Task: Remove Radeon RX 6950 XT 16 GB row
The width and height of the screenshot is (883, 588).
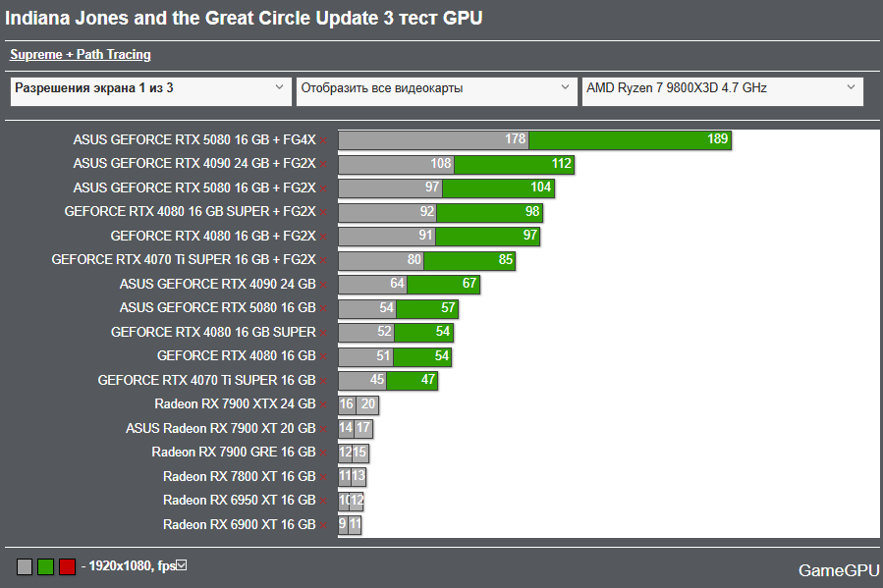Action: click(x=323, y=502)
